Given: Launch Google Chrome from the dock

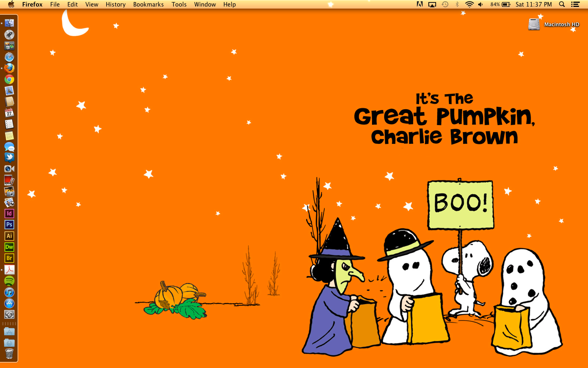Looking at the screenshot, I should 9,79.
